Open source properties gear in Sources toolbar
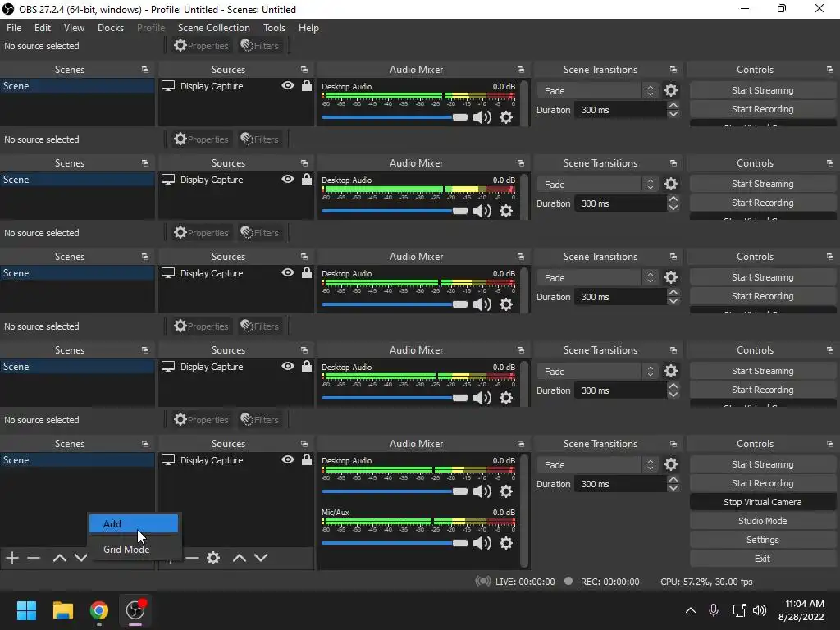The width and height of the screenshot is (840, 630). [x=213, y=558]
